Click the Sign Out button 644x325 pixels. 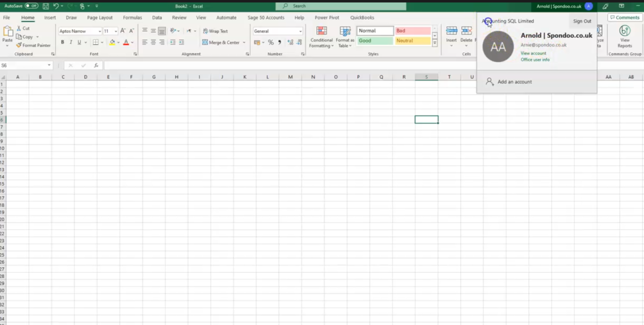tap(582, 21)
